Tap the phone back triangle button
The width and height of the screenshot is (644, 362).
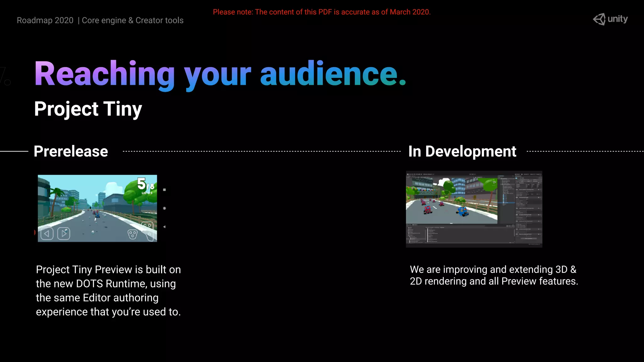164,227
